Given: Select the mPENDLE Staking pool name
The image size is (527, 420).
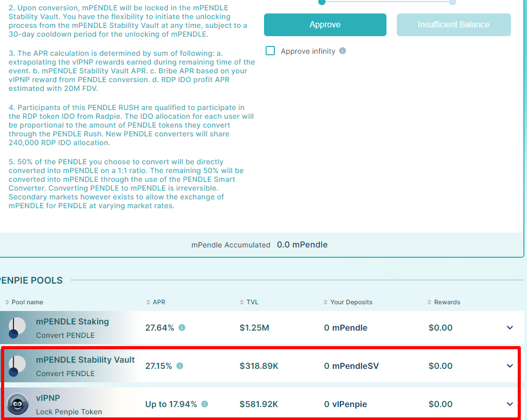Looking at the screenshot, I should [x=72, y=321].
